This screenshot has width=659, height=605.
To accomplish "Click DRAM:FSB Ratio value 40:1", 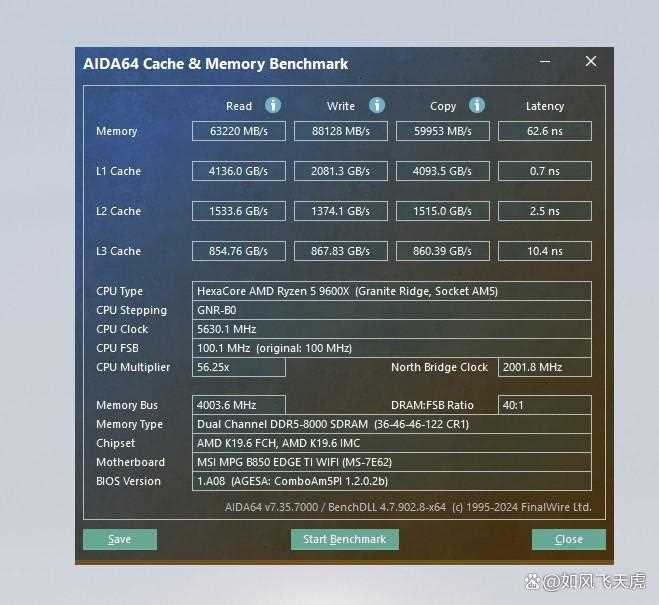I will coord(545,405).
